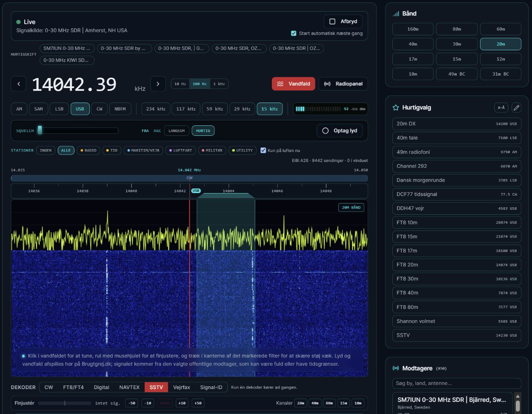Image resolution: width=532 pixels, height=414 pixels.
Task: Click the Squelch slider handle
Action: (40, 130)
